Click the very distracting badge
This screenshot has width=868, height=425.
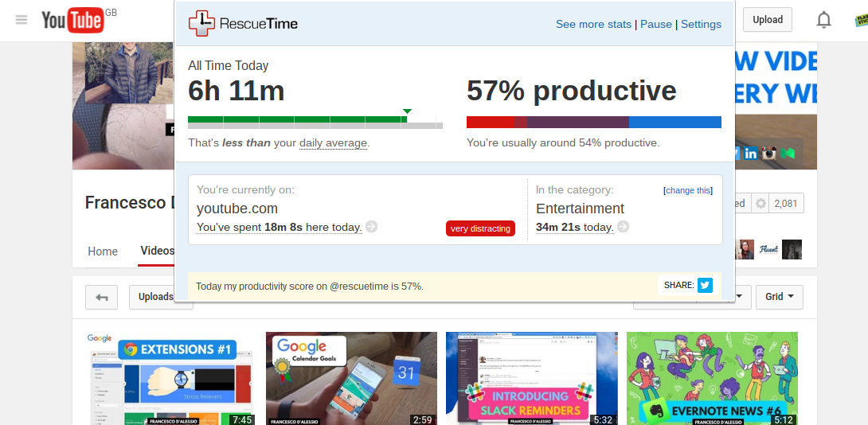point(480,228)
